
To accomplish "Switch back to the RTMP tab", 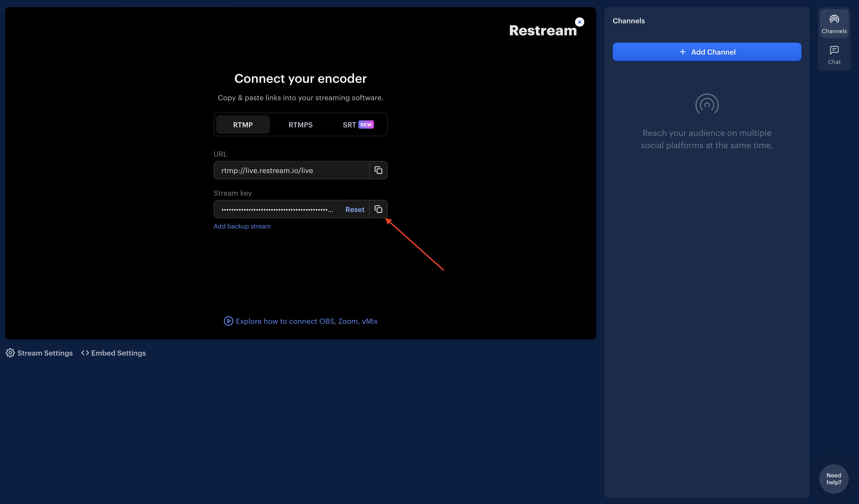I will (x=243, y=125).
